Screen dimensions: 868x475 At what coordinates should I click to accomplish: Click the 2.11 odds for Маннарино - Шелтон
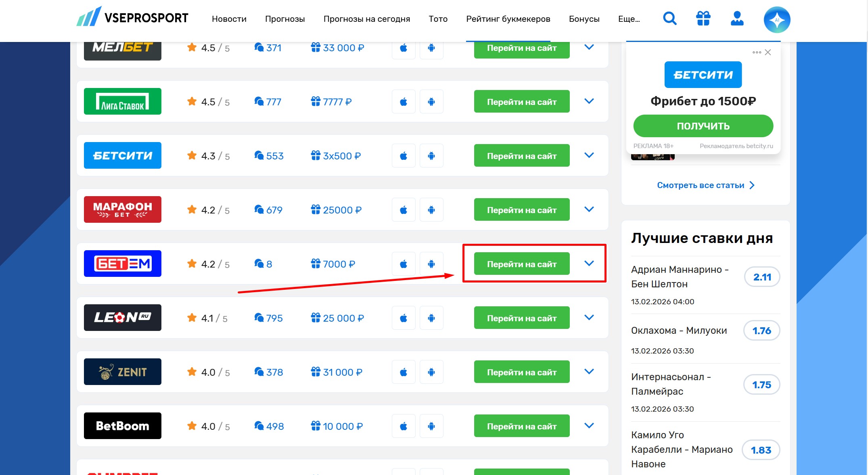762,277
